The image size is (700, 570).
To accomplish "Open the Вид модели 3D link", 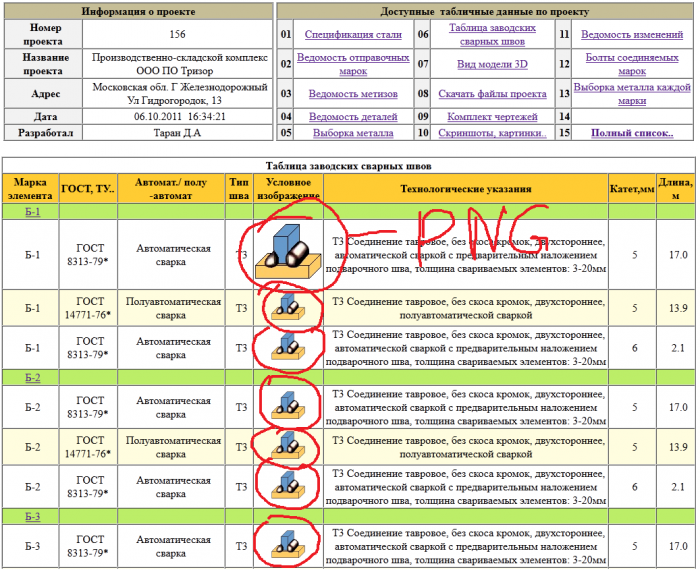I will [x=492, y=64].
